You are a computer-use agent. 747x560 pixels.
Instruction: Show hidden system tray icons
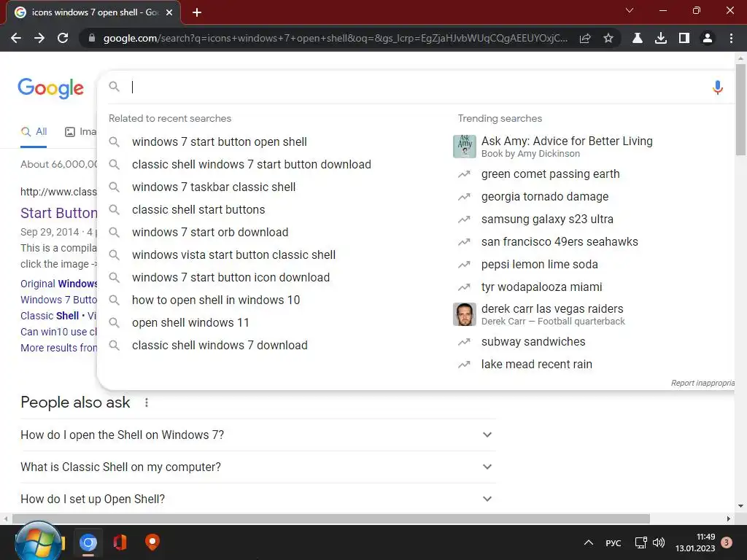click(x=589, y=542)
